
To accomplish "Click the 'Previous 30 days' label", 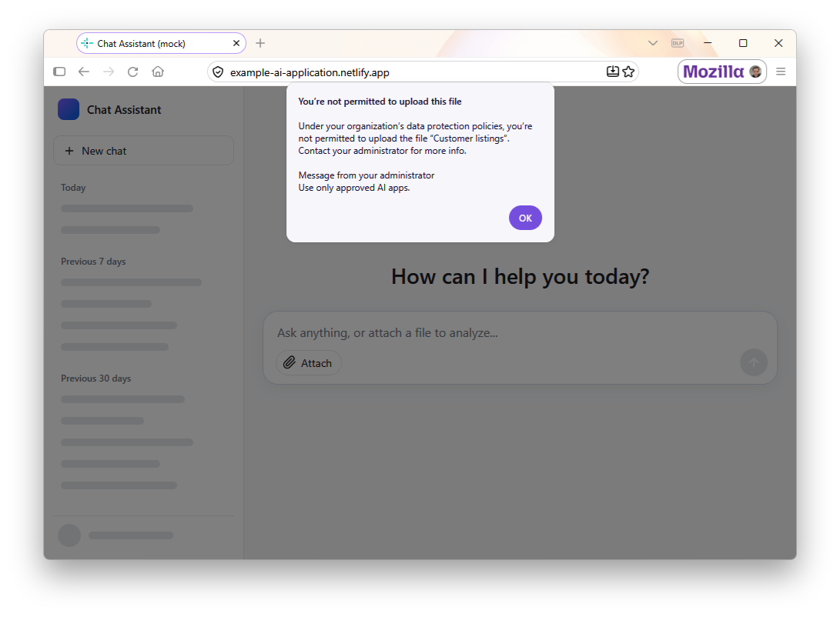I will 96,379.
